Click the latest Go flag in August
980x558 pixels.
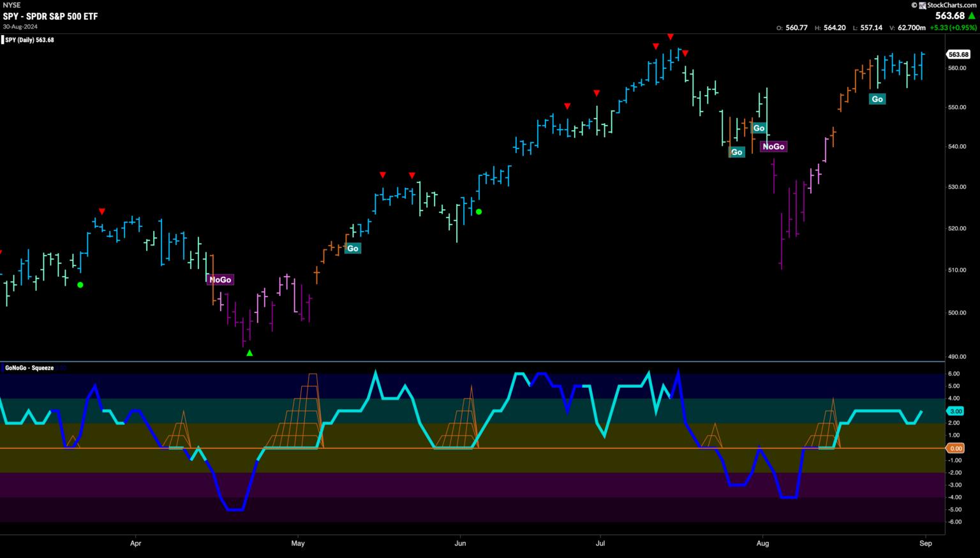tap(877, 99)
